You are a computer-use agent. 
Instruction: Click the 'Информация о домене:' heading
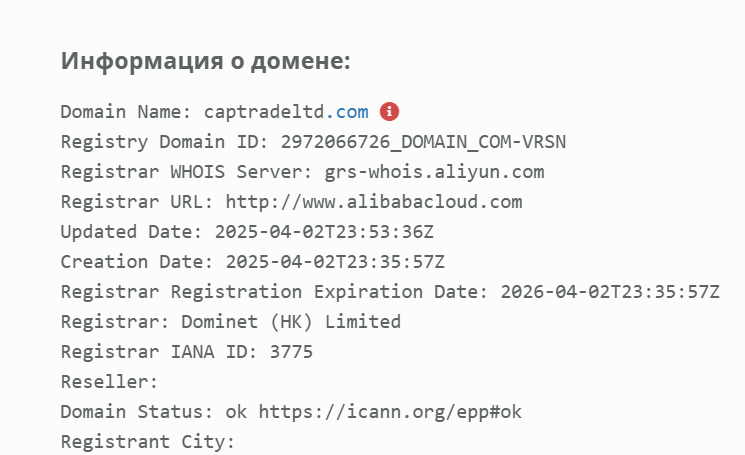[x=206, y=60]
